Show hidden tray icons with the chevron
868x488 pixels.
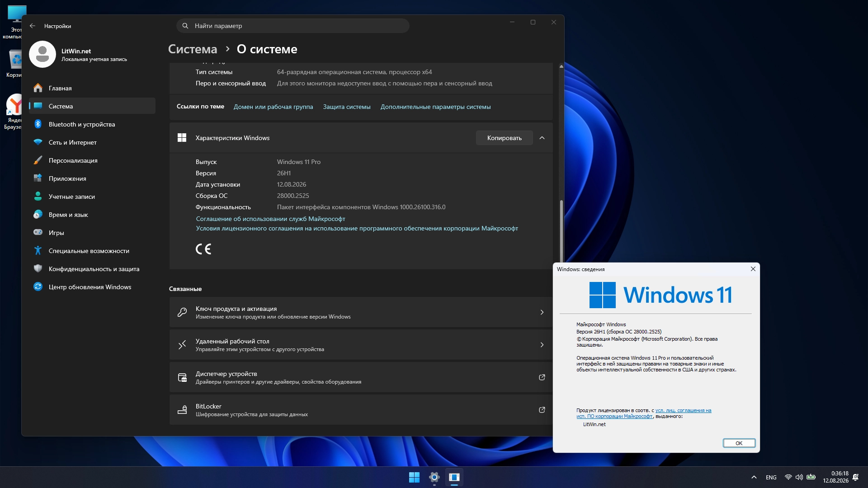[x=754, y=477]
